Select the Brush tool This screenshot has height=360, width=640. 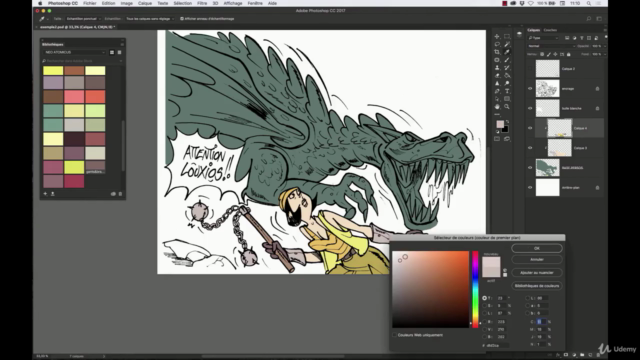click(507, 60)
